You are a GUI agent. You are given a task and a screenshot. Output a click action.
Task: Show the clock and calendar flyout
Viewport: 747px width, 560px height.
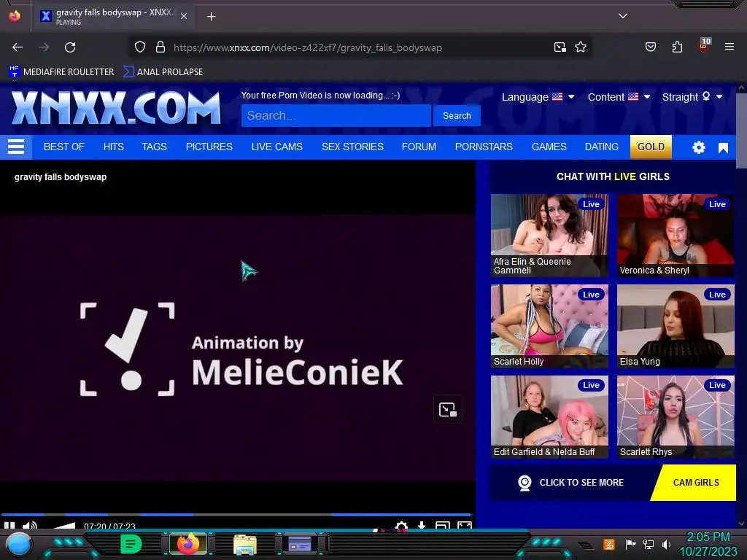click(708, 544)
